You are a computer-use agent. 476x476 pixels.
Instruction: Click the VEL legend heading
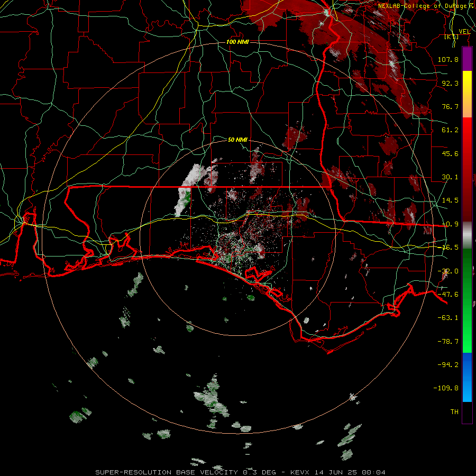(x=464, y=31)
